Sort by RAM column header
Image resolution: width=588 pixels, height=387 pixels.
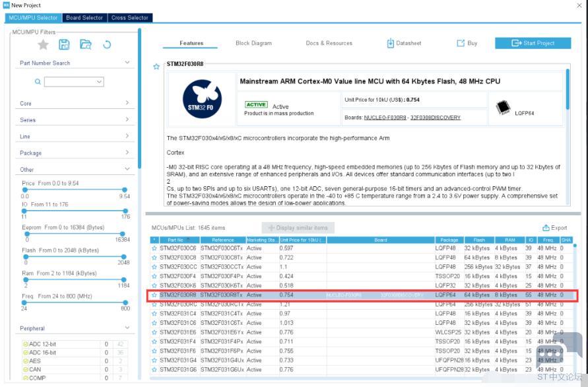510,240
